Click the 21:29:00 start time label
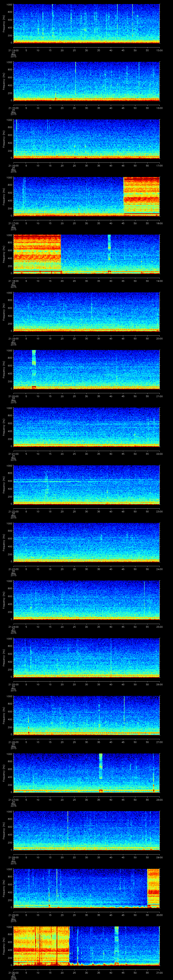Viewport: 173px width, 980px height. click(13, 915)
